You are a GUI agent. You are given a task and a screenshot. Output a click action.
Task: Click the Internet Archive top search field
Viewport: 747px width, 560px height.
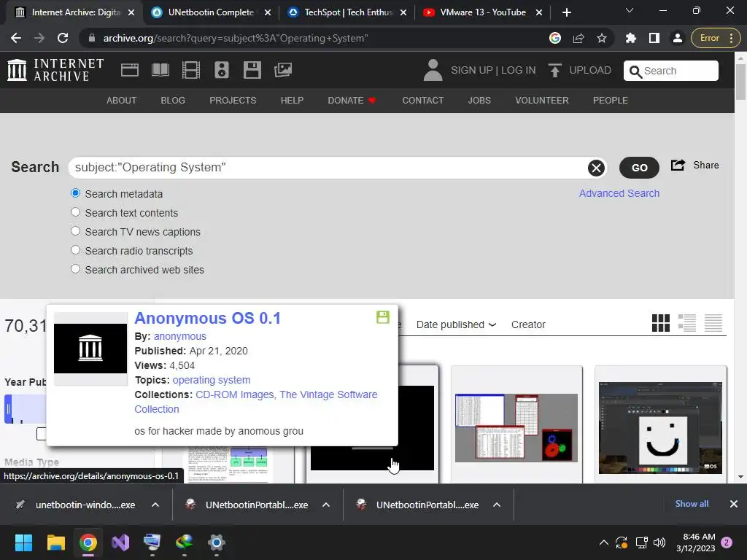[671, 71]
